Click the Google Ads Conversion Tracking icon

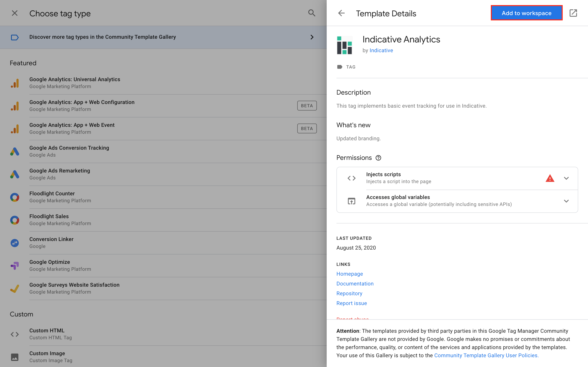(14, 151)
